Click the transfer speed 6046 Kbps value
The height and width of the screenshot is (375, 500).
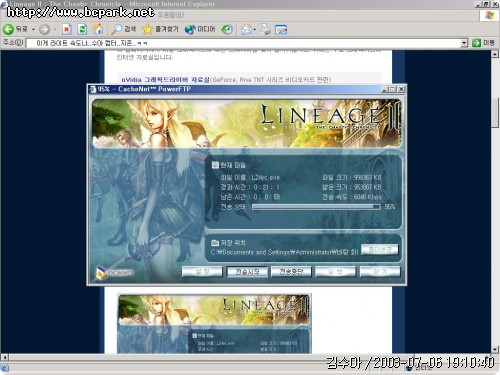click(x=368, y=197)
